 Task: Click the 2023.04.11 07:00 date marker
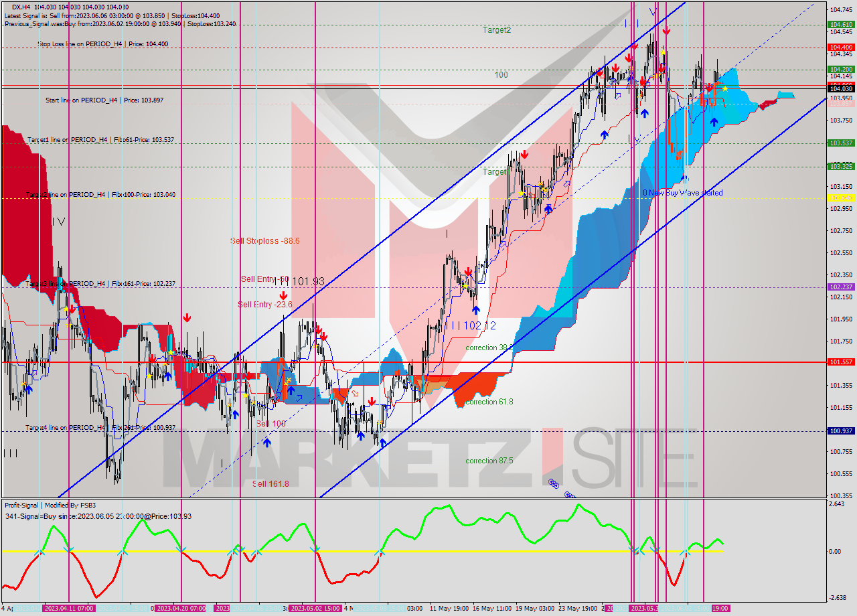pyautogui.click(x=68, y=608)
